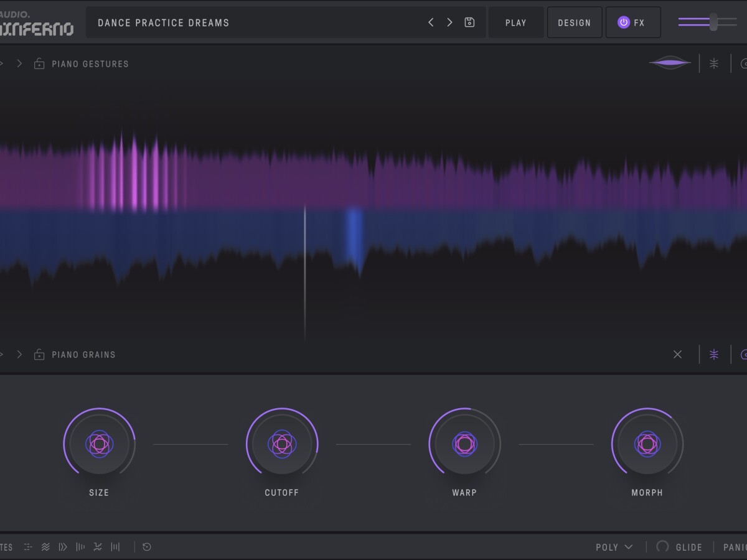Click the triple wavy lines icon in bottom bar
Image resolution: width=747 pixels, height=560 pixels.
45,547
